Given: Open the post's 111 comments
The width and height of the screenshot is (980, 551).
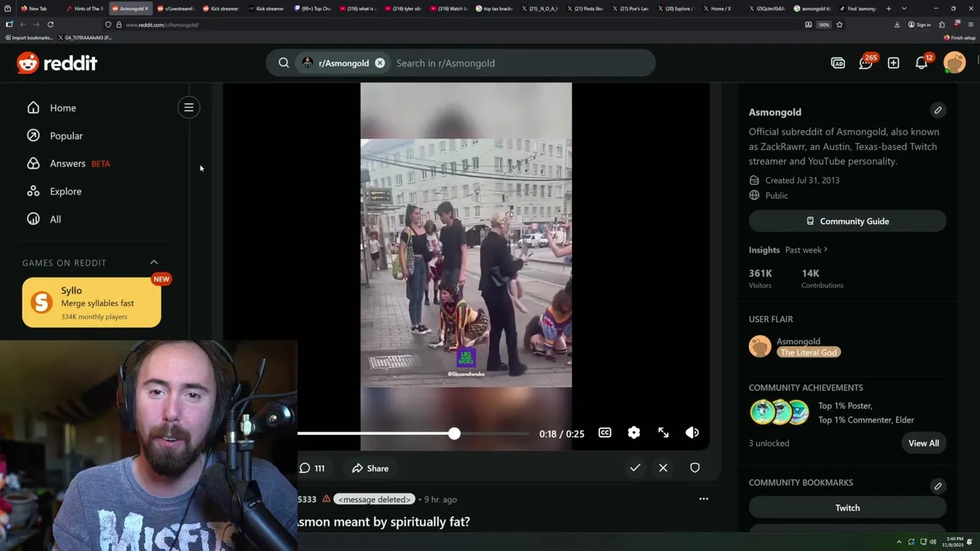Looking at the screenshot, I should [312, 468].
